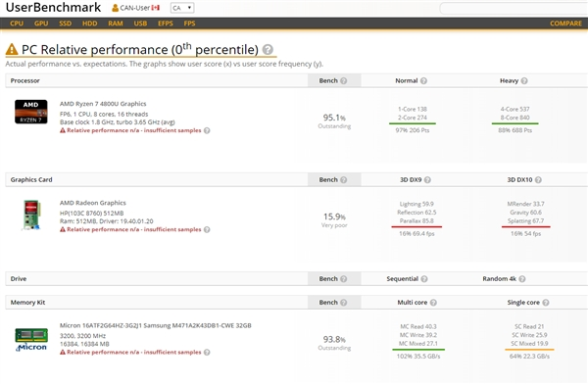This screenshot has width=588, height=384.
Task: Click the graphics insufficient samples warning text
Action: (x=134, y=229)
